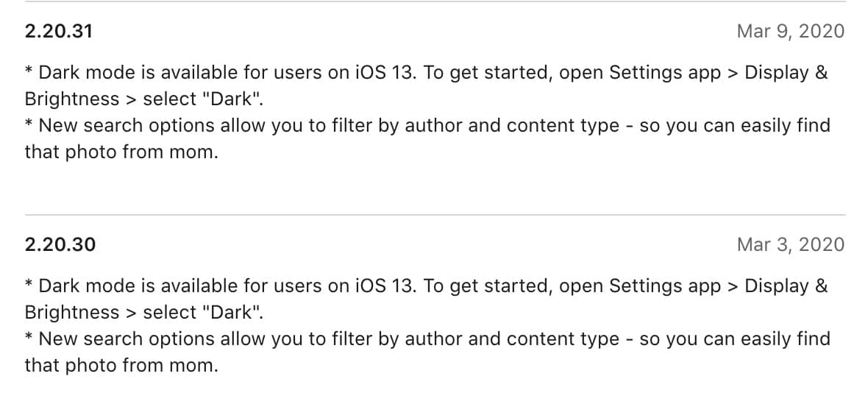868x418 pixels.
Task: Select the 2.20.31 version heading
Action: (x=59, y=31)
